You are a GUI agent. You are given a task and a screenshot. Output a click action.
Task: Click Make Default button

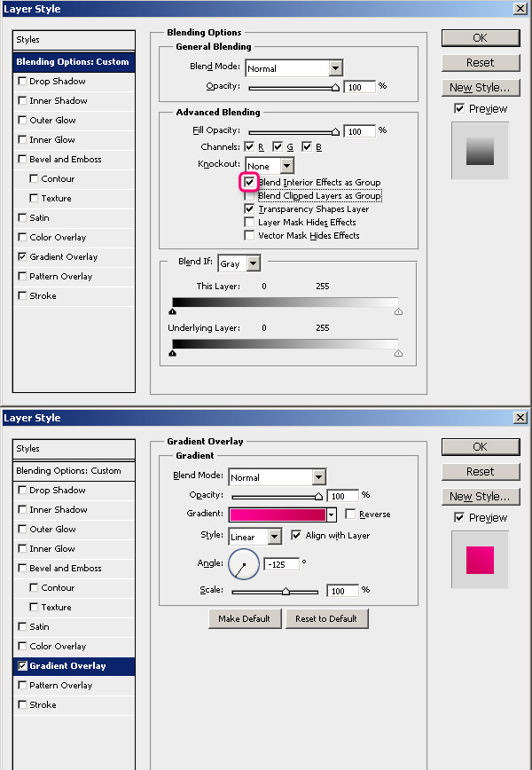(245, 619)
